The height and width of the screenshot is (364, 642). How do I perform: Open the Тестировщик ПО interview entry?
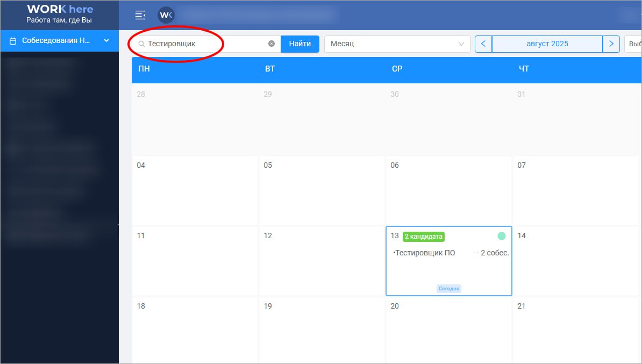click(425, 253)
